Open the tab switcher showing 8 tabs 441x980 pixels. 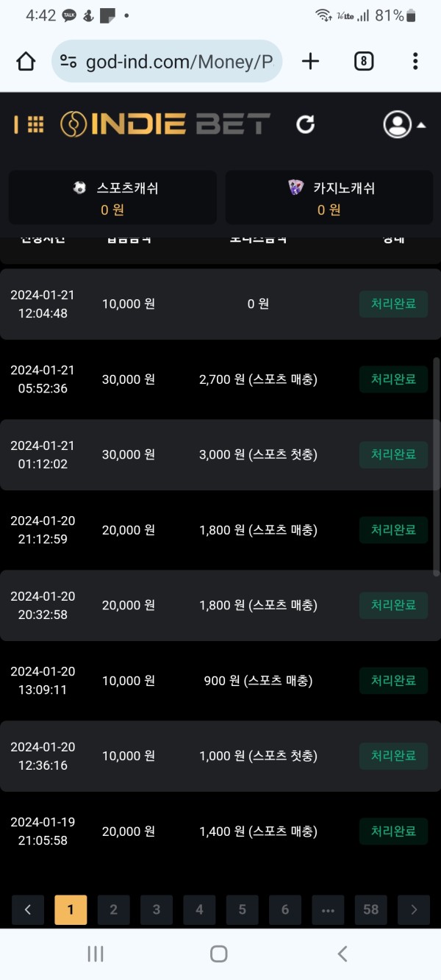(x=363, y=62)
